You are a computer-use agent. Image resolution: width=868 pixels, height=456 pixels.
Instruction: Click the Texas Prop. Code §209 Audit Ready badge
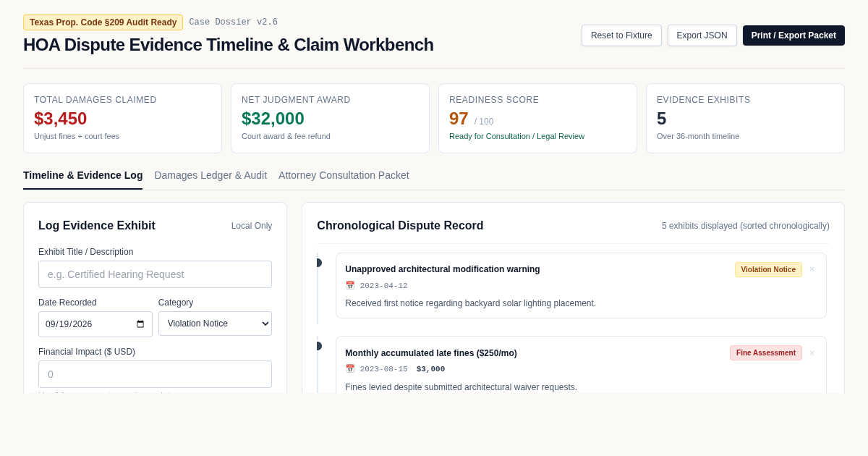click(x=103, y=22)
